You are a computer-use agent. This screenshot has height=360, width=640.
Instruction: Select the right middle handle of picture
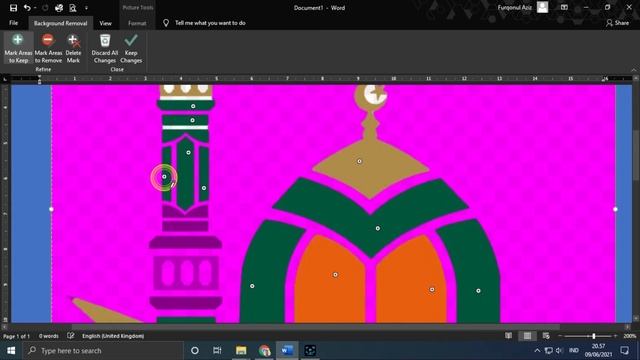(615, 209)
